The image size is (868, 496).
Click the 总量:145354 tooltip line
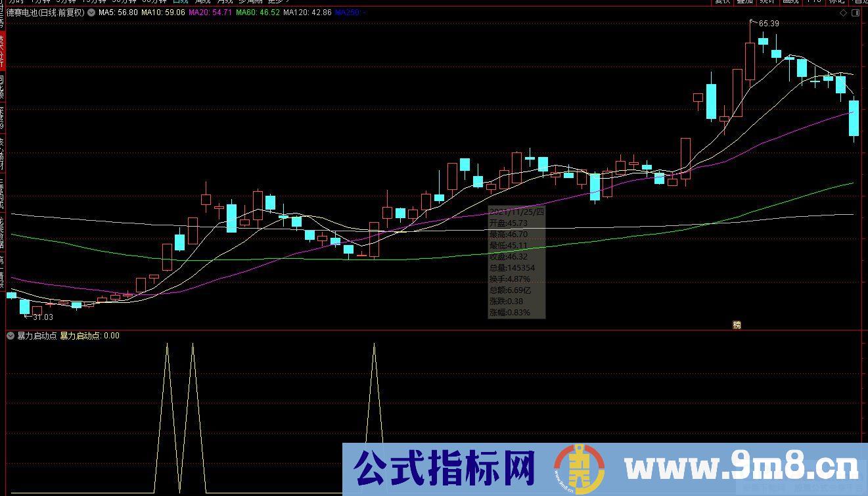tap(512, 268)
